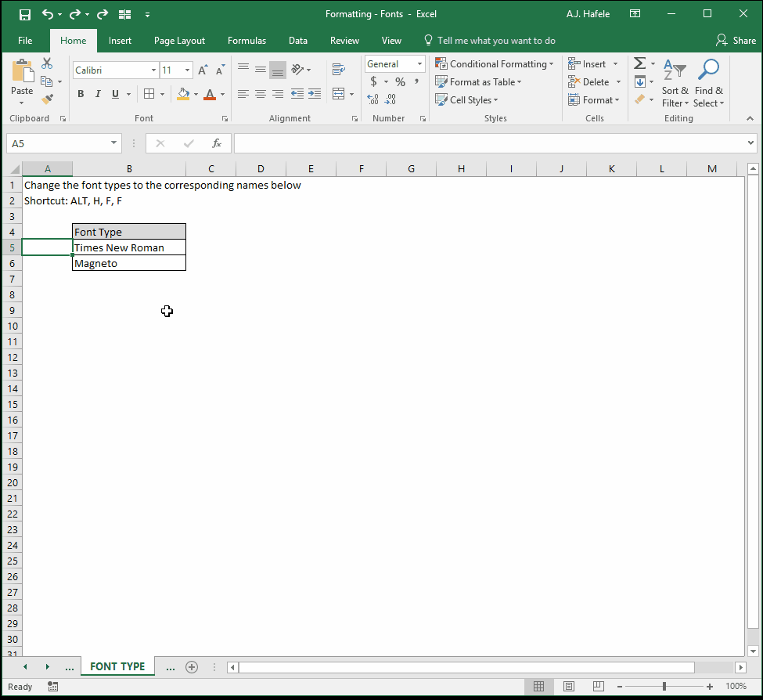Insert AutoSum with the sigma icon

(639, 63)
